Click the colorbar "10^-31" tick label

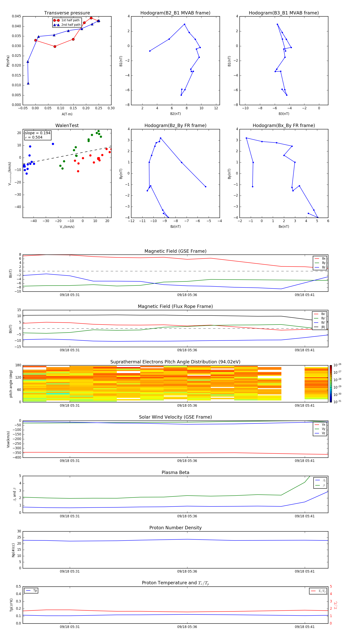[337, 402]
